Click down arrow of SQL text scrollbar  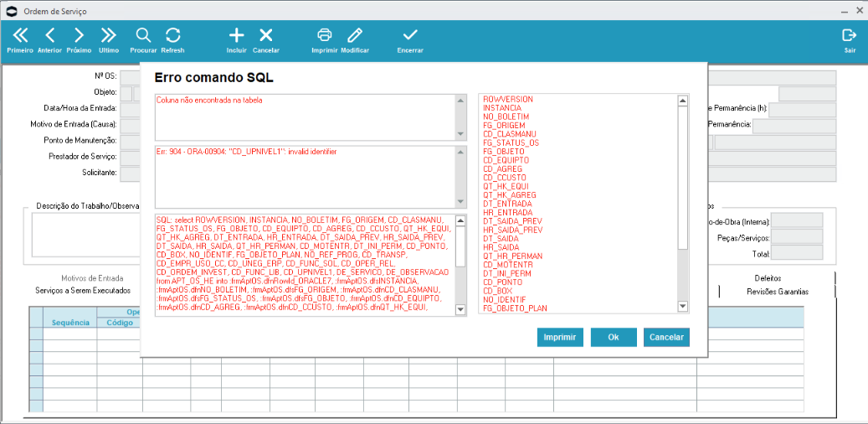point(460,310)
